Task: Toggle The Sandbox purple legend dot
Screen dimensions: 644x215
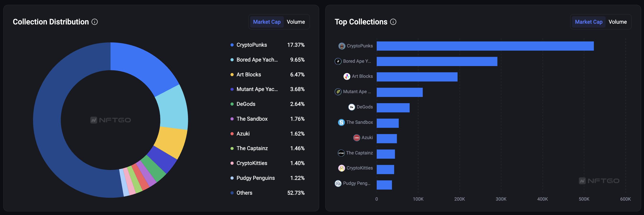Action: (232, 119)
